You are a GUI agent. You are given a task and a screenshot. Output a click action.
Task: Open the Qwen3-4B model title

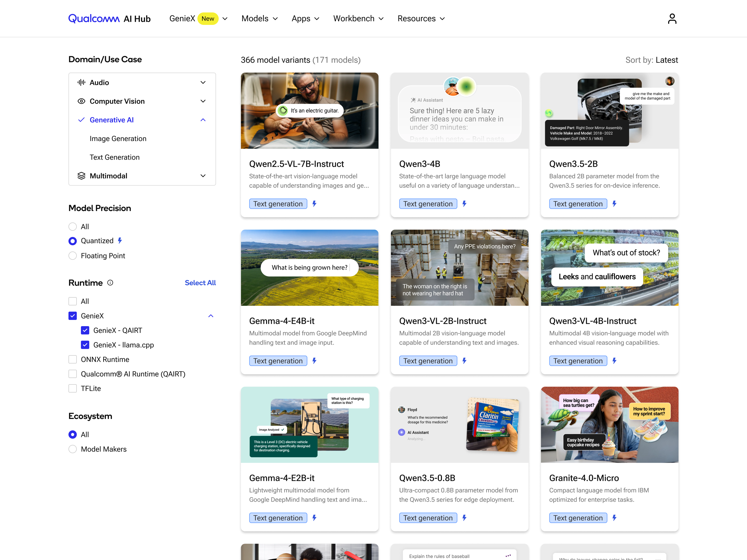pos(420,164)
